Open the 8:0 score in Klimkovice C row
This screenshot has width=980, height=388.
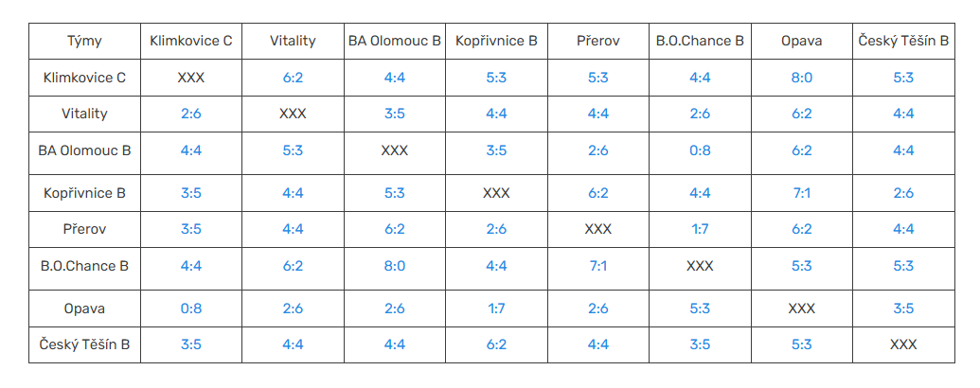[x=801, y=78]
